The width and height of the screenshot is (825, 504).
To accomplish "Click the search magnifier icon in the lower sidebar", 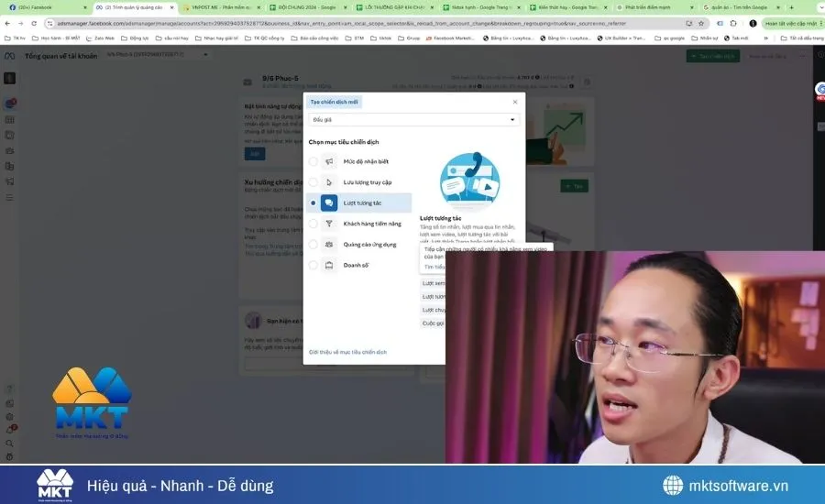I will pos(9,443).
